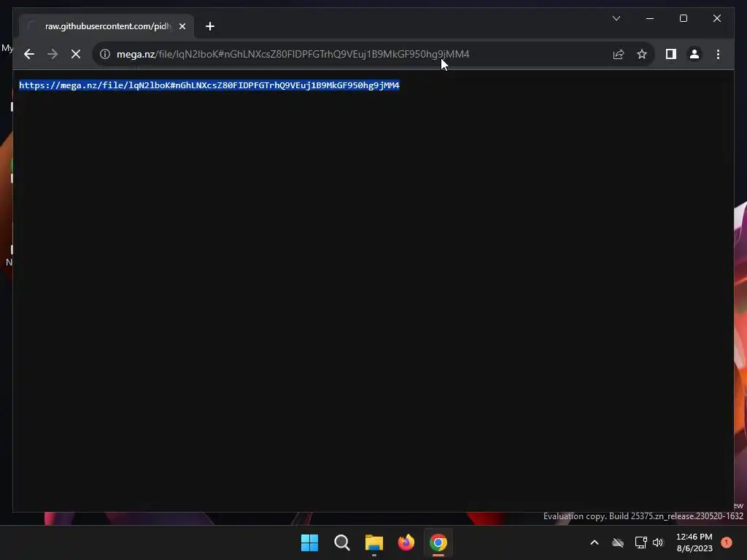
Task: Open the notification badge
Action: (x=727, y=542)
